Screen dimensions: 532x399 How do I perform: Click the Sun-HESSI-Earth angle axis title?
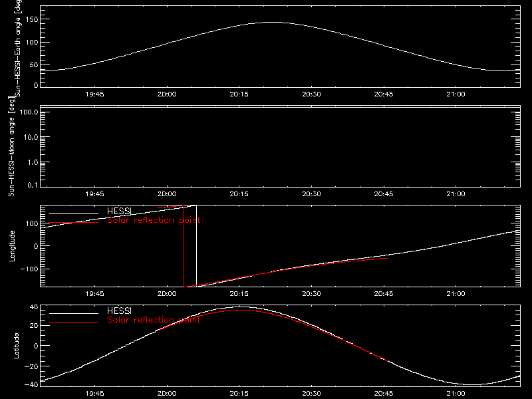[18, 47]
